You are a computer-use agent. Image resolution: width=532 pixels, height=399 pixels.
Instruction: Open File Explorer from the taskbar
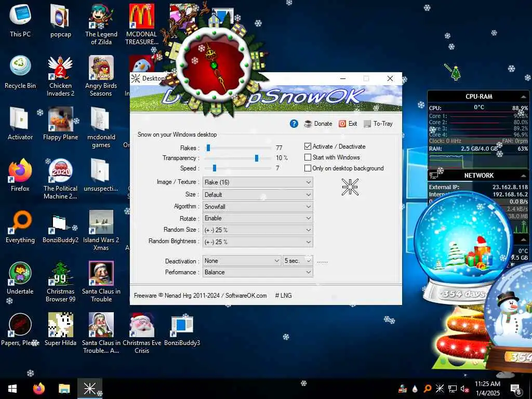(64, 389)
